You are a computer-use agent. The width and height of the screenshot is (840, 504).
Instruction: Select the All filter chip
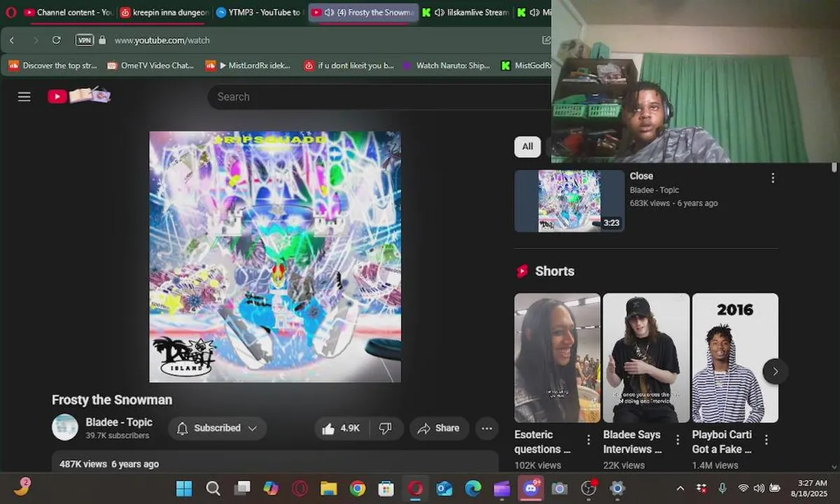(527, 146)
